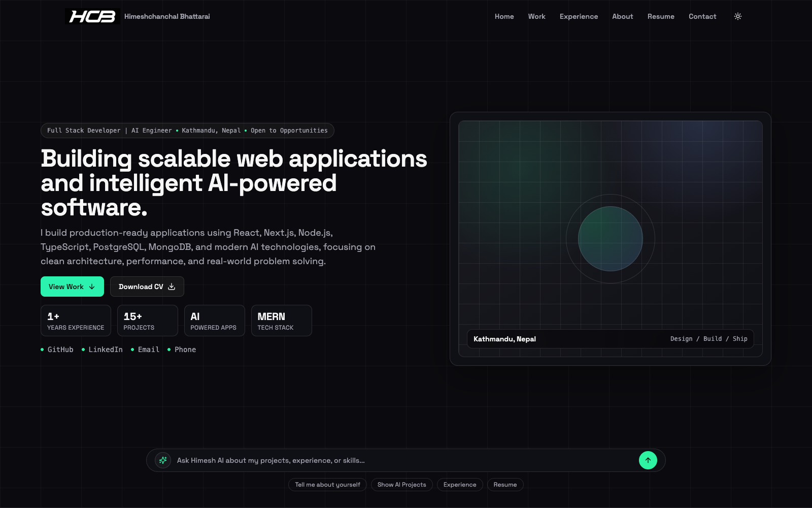Click the 'Full Stack Developer | AI Engineer' text
This screenshot has height=508, width=812.
pos(110,131)
